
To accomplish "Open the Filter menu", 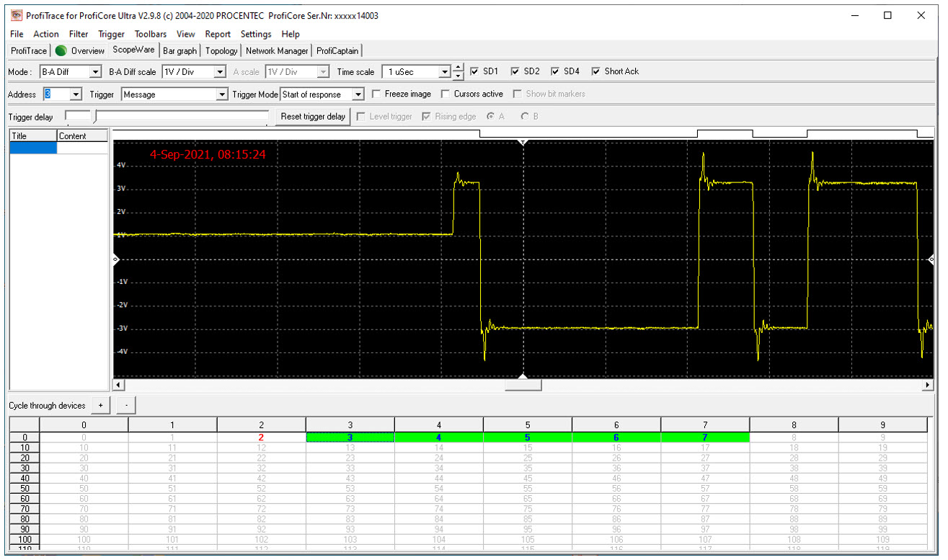I will point(79,34).
